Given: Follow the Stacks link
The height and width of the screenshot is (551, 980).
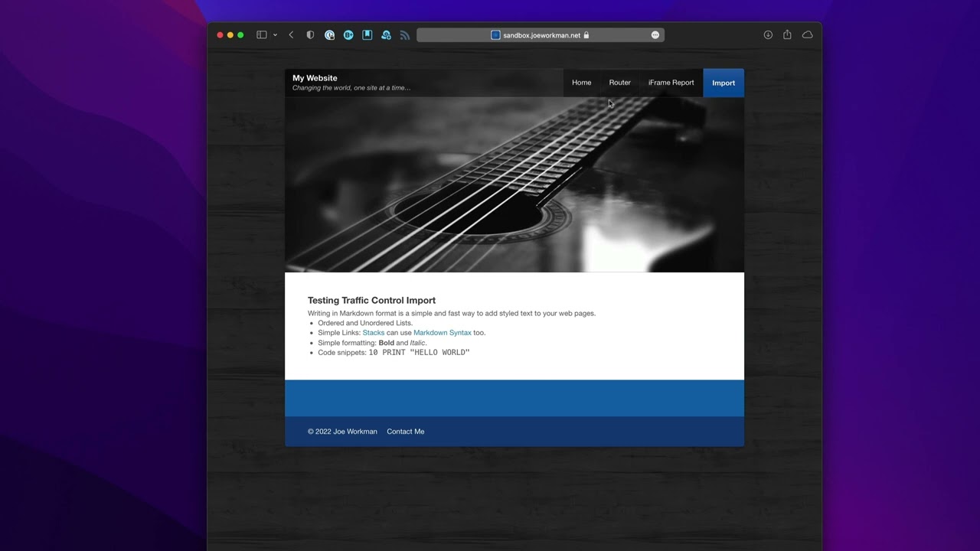Looking at the screenshot, I should pos(374,333).
